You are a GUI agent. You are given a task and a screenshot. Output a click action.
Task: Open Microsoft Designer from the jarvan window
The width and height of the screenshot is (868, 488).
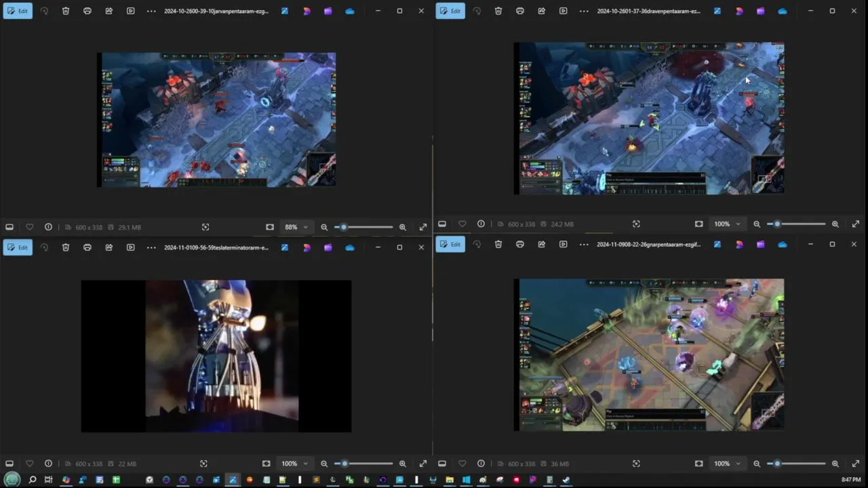click(x=307, y=11)
